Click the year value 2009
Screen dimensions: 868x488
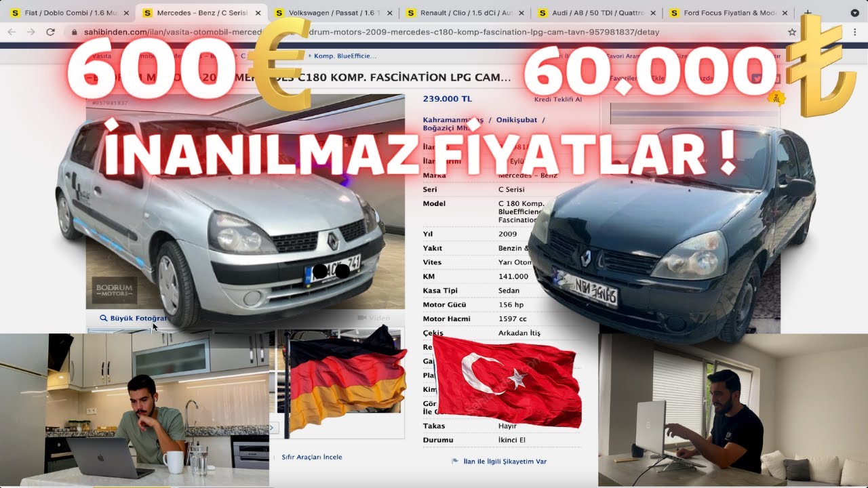coord(507,234)
